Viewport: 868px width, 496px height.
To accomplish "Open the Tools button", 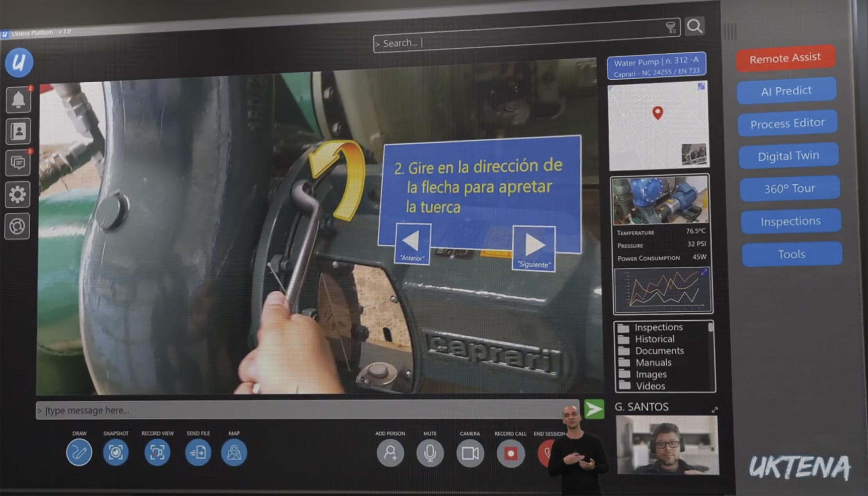I will [792, 254].
